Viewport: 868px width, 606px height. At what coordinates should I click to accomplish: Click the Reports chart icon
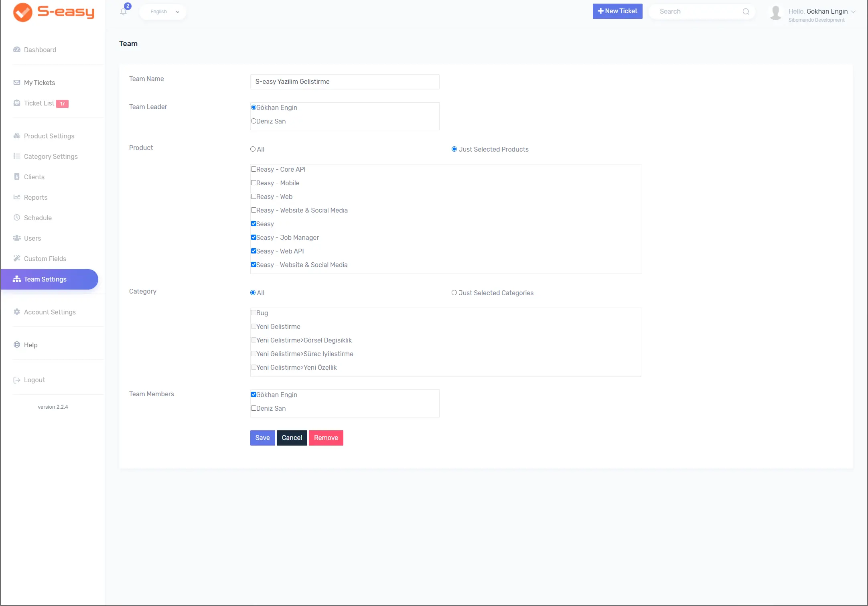pos(17,197)
